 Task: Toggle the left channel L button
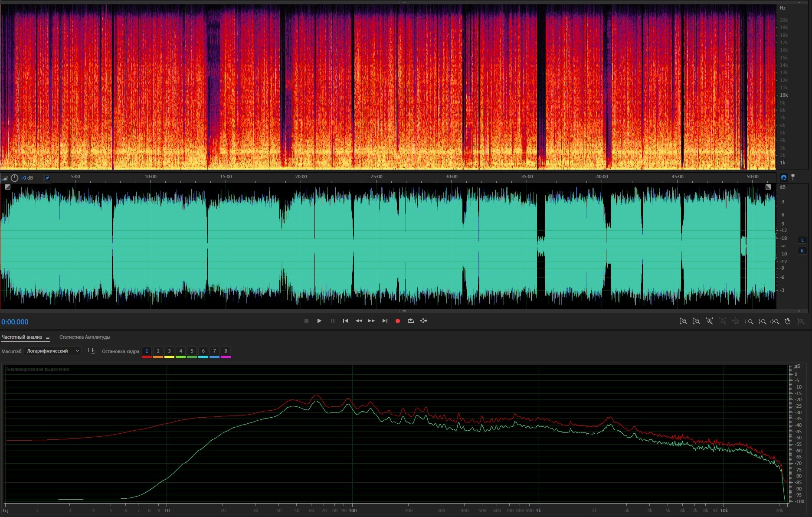pyautogui.click(x=802, y=240)
